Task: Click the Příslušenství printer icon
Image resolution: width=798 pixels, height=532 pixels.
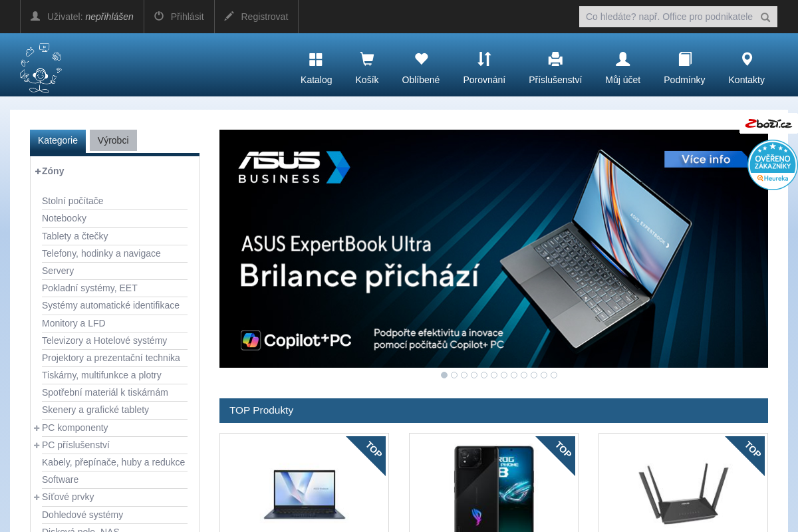Action: coord(555,60)
